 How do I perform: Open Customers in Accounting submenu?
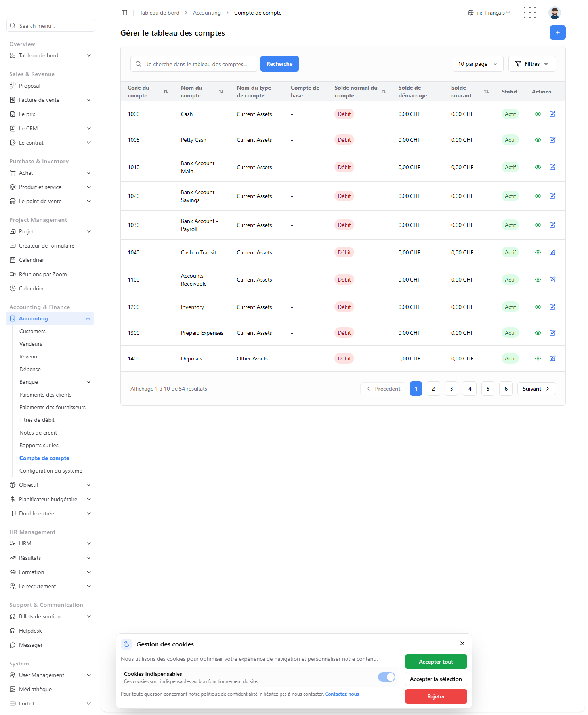coord(32,331)
